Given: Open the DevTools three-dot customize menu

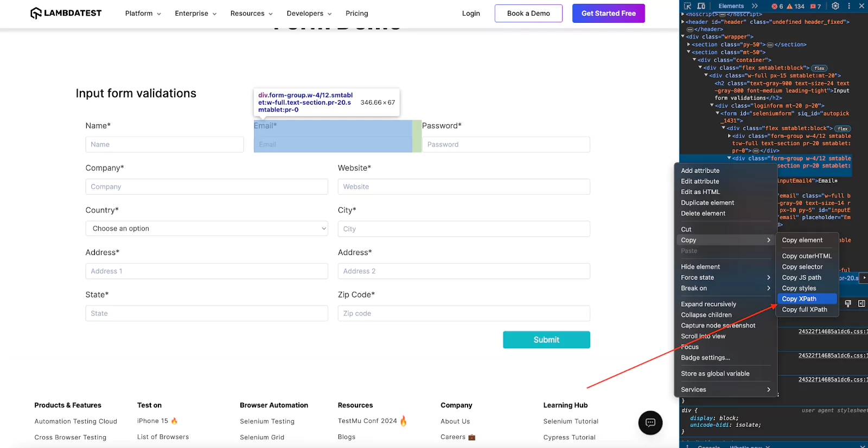Looking at the screenshot, I should coord(849,6).
